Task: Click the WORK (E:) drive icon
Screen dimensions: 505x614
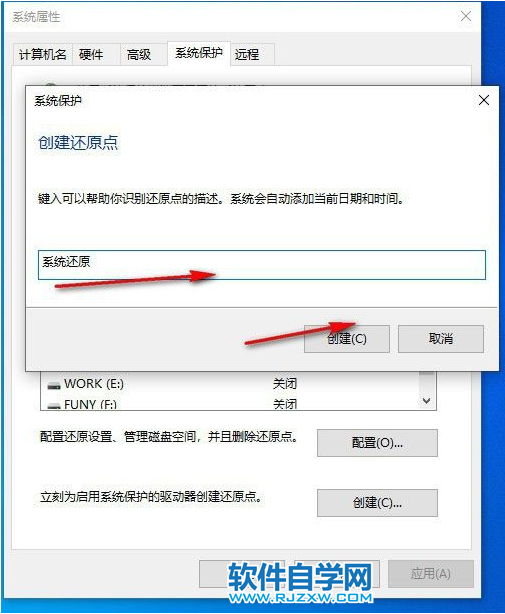Action: [x=54, y=385]
